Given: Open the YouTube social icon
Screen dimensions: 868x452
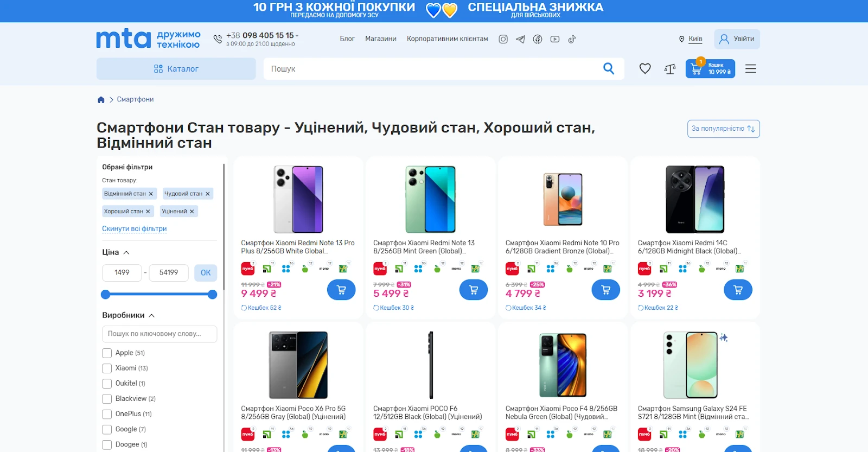Looking at the screenshot, I should pos(555,39).
